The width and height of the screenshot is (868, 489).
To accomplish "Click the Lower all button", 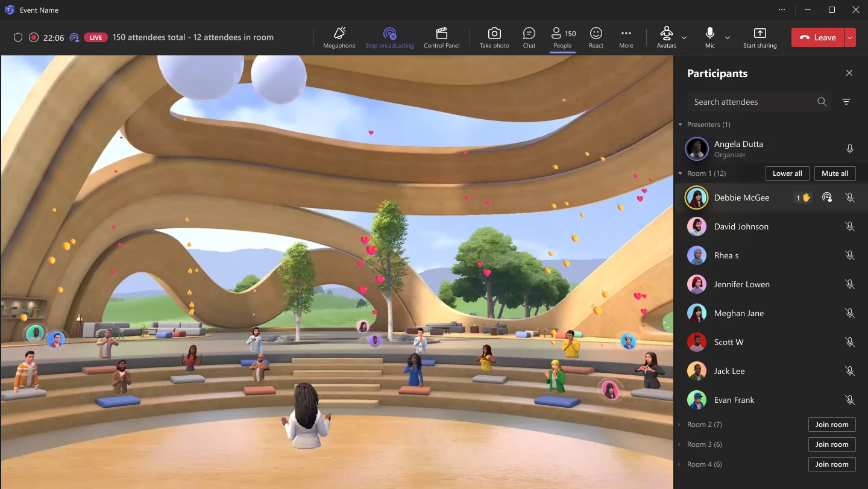I will pos(787,173).
